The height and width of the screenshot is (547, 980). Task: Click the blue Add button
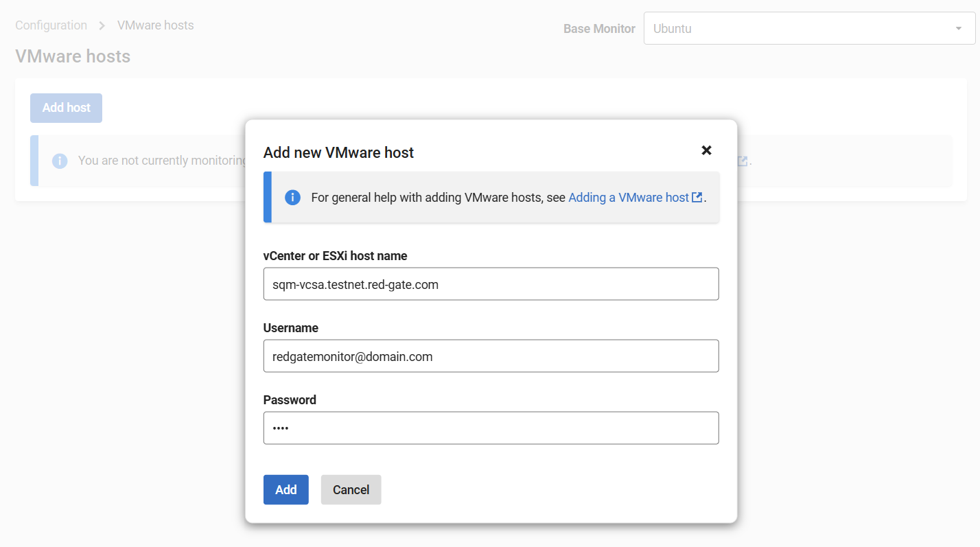[x=285, y=489]
